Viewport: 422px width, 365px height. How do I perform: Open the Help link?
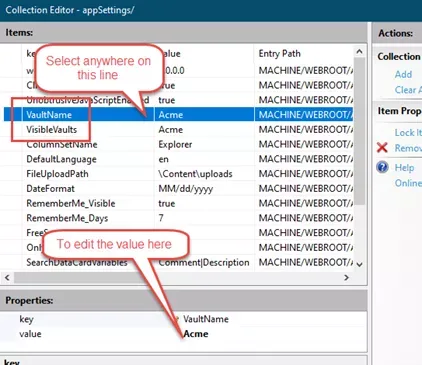pyautogui.click(x=404, y=167)
